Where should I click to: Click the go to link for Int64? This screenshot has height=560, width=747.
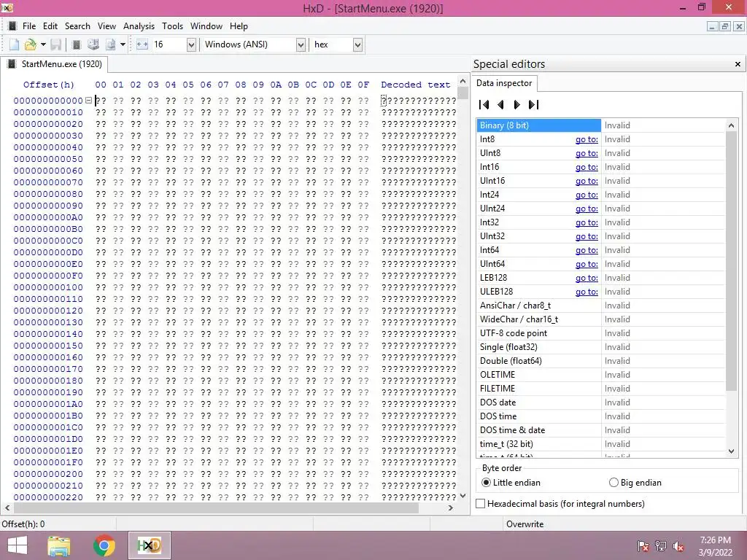587,250
